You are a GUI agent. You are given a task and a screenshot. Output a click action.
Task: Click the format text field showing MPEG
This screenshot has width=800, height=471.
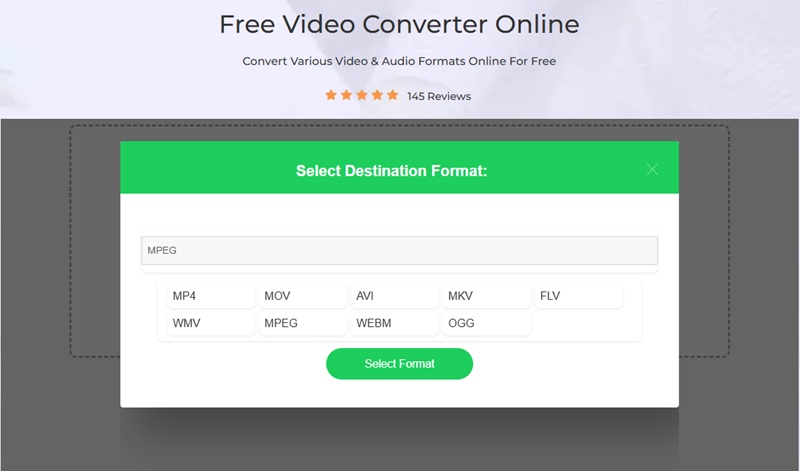[x=399, y=250]
